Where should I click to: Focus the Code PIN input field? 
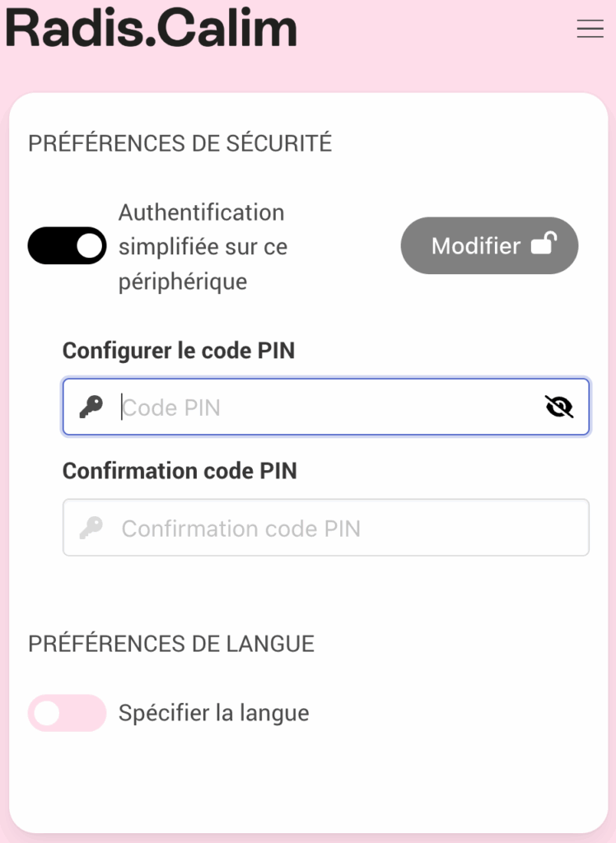pos(329,408)
